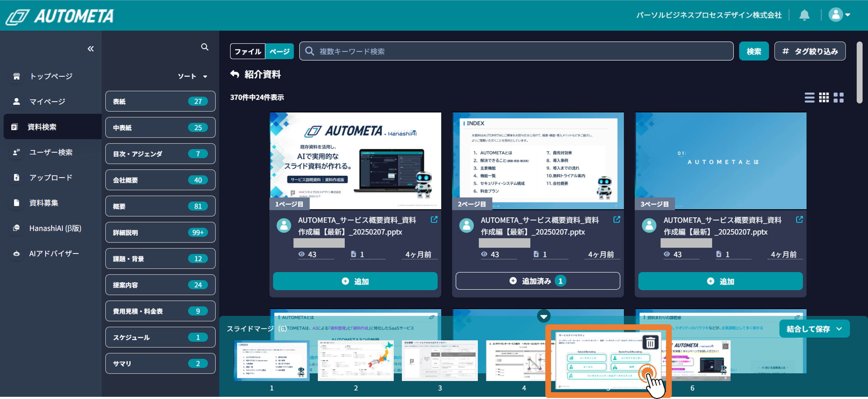Open external link icon on 3ページ目 card
868x399 pixels.
[799, 220]
